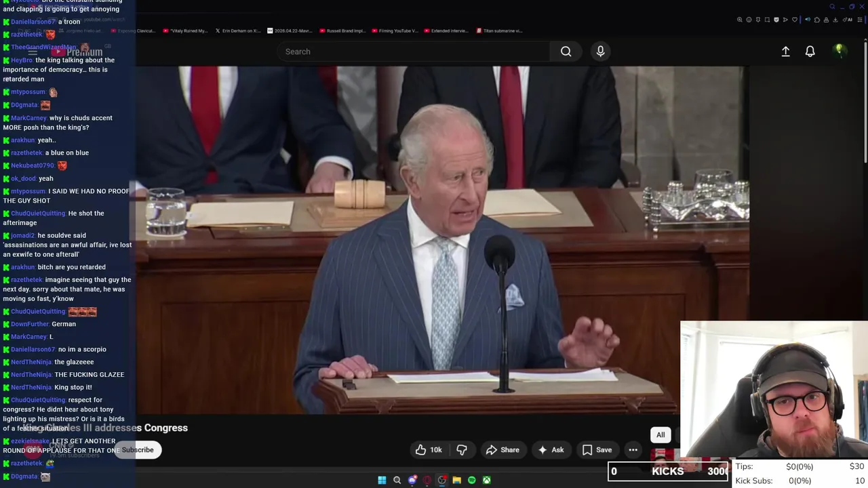Open Spotify from the taskbar
This screenshot has height=488, width=868.
tap(472, 480)
